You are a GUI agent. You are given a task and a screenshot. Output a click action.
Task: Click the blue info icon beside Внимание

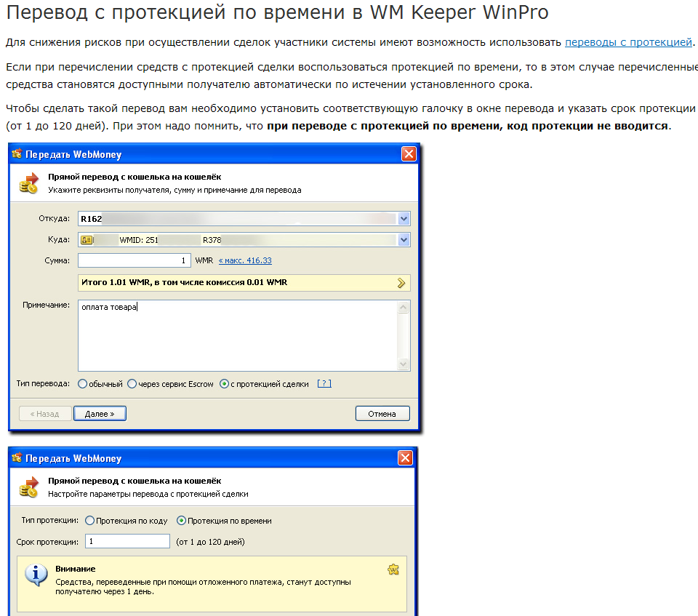click(x=36, y=575)
